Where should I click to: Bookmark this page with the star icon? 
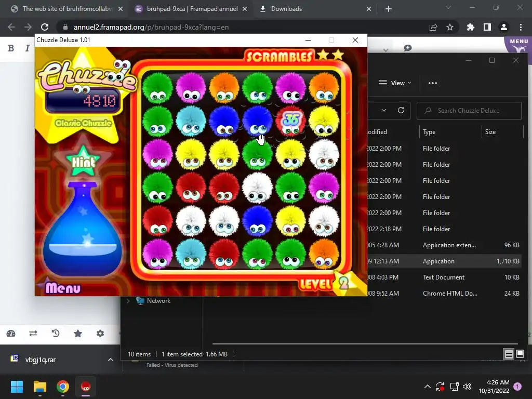click(450, 27)
